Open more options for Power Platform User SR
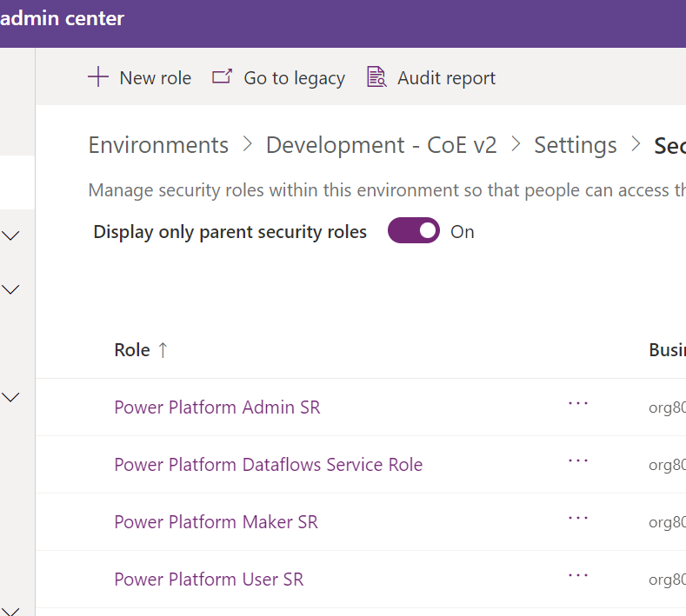Viewport: 686px width, 616px height. tap(578, 576)
